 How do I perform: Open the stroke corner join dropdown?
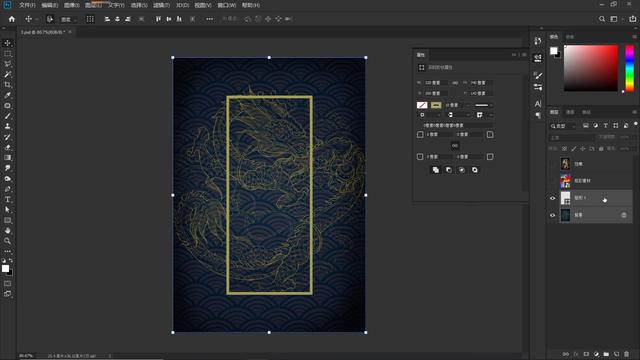[x=484, y=115]
